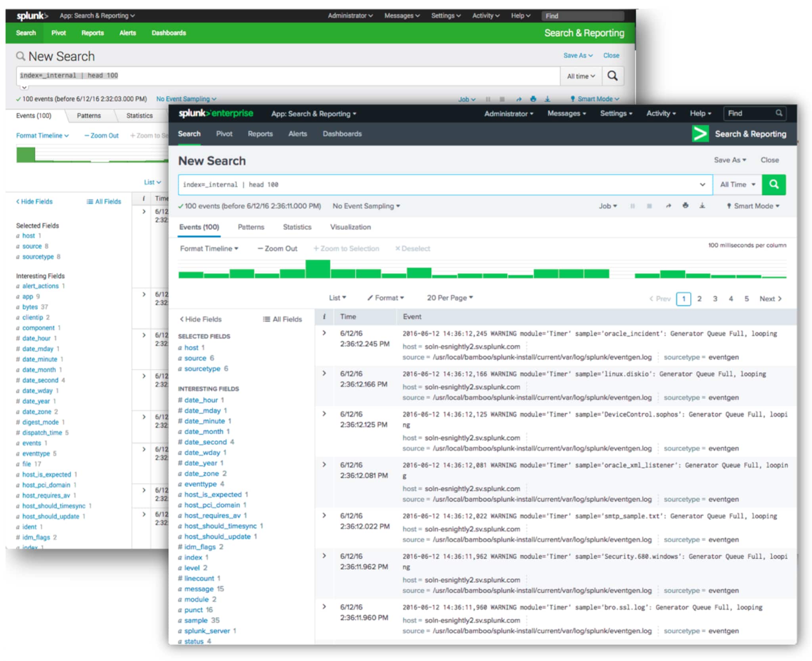Select clientip field in back window
The height and width of the screenshot is (661, 812).
tap(33, 317)
